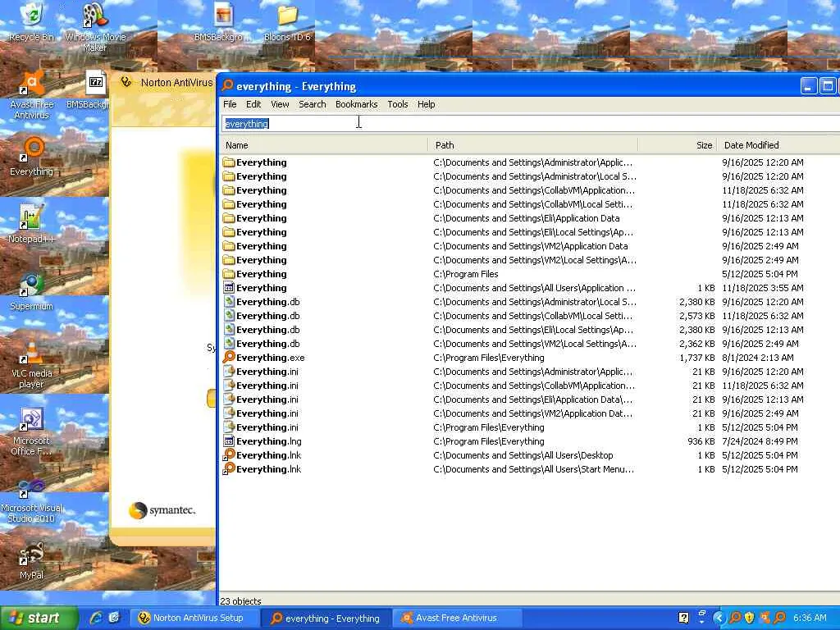Select Everything.db with size 2,573 KB

tap(268, 316)
